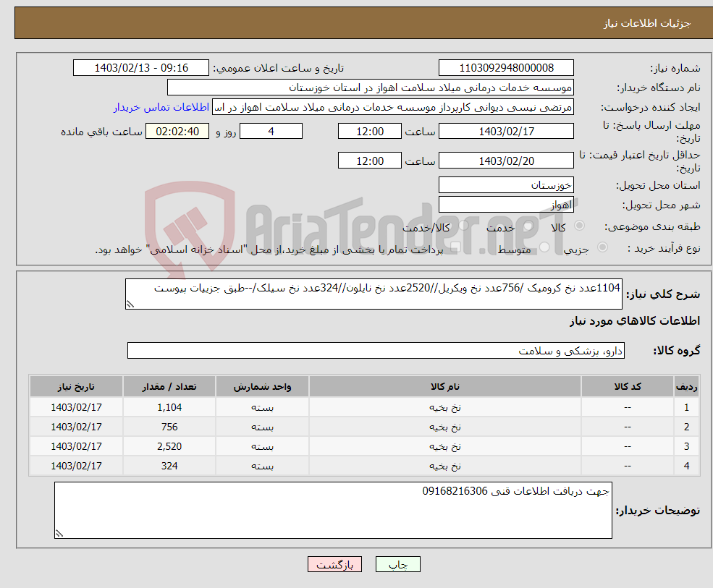Select the متوسط purchase type radio
The image size is (713, 588).
pyautogui.click(x=544, y=247)
